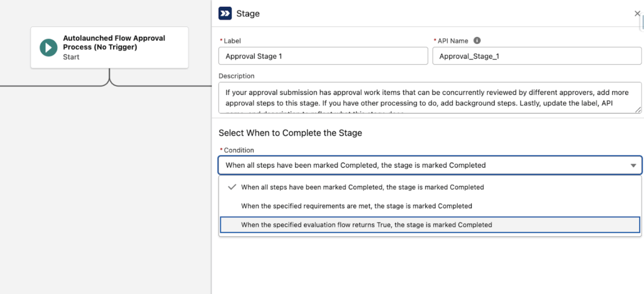Click the 'Start' text under the flow title

click(x=71, y=57)
